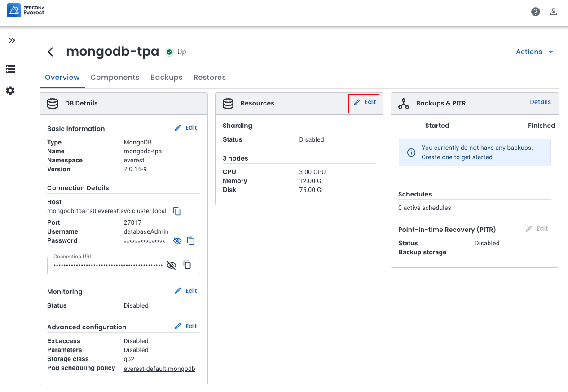Edit the Resources settings
The image size is (568, 392).
pyautogui.click(x=365, y=103)
